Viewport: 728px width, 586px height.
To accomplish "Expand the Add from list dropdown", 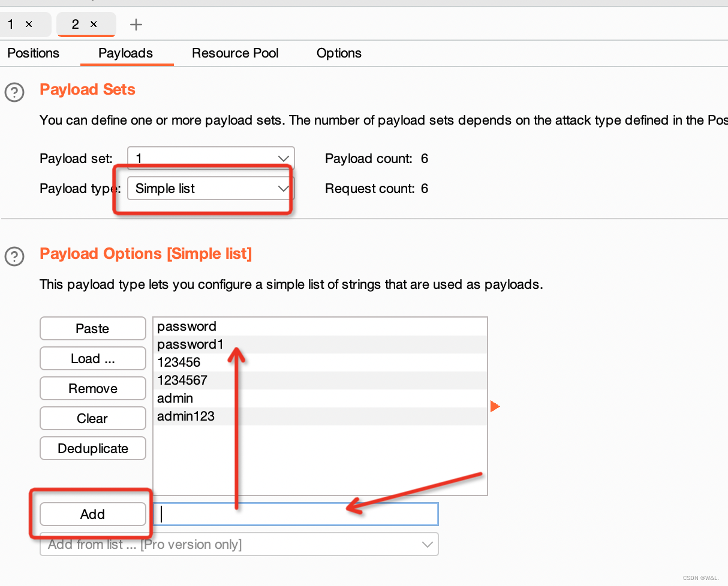I will (x=239, y=545).
